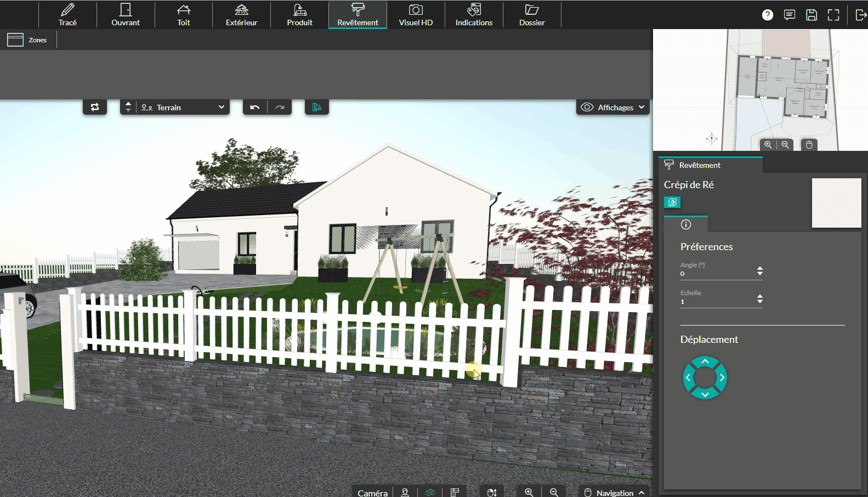Image resolution: width=868 pixels, height=497 pixels.
Task: Increase the Angle value with up arrow
Action: pyautogui.click(x=760, y=268)
